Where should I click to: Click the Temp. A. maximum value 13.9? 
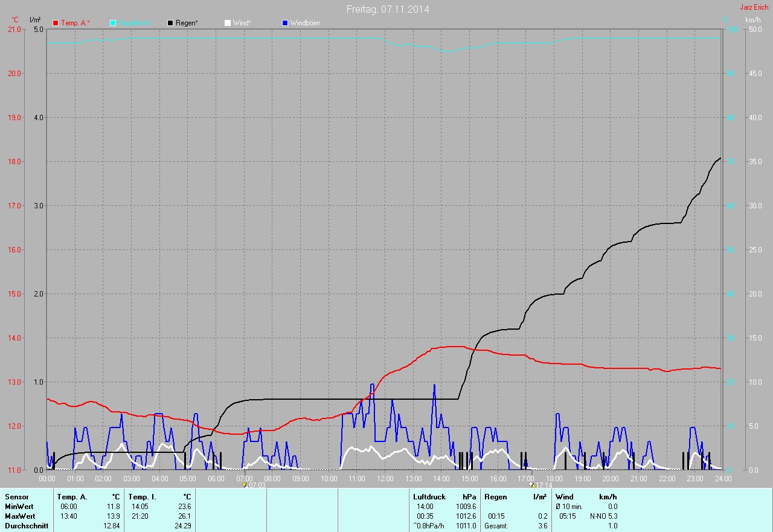[114, 516]
